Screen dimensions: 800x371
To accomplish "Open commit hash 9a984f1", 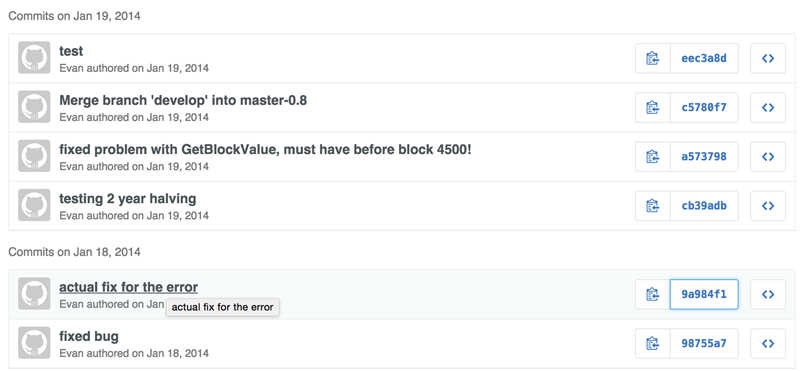I will pyautogui.click(x=704, y=294).
